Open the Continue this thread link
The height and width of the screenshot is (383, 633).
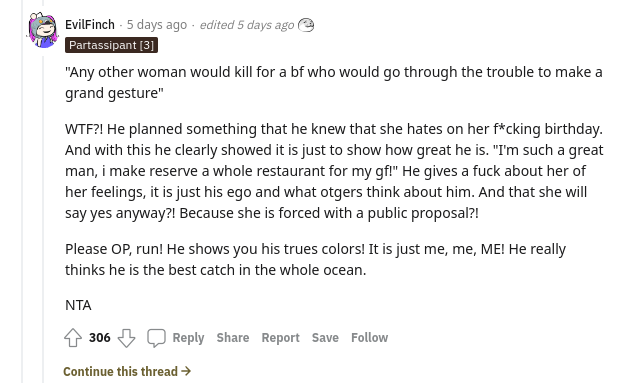pyautogui.click(x=127, y=371)
